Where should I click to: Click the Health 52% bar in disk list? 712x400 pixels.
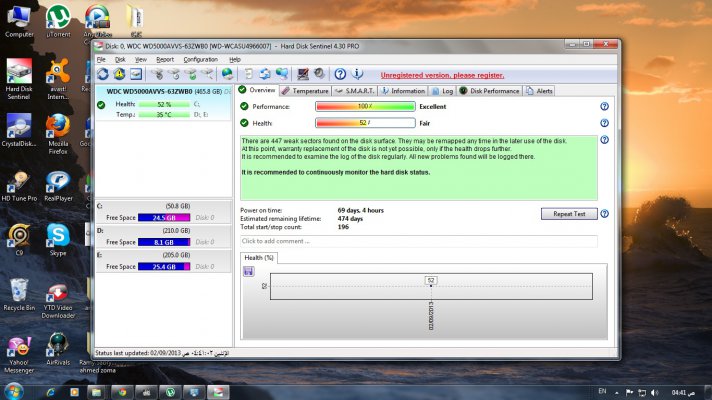click(164, 104)
